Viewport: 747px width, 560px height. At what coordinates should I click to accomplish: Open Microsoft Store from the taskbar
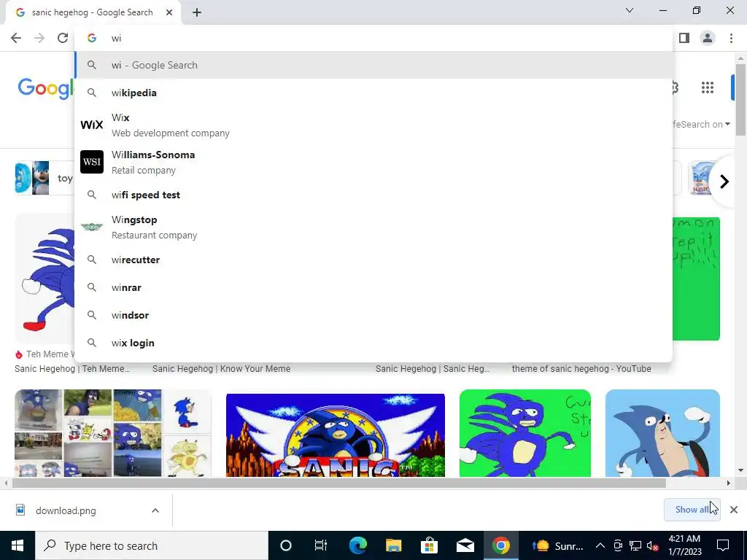pos(429,545)
